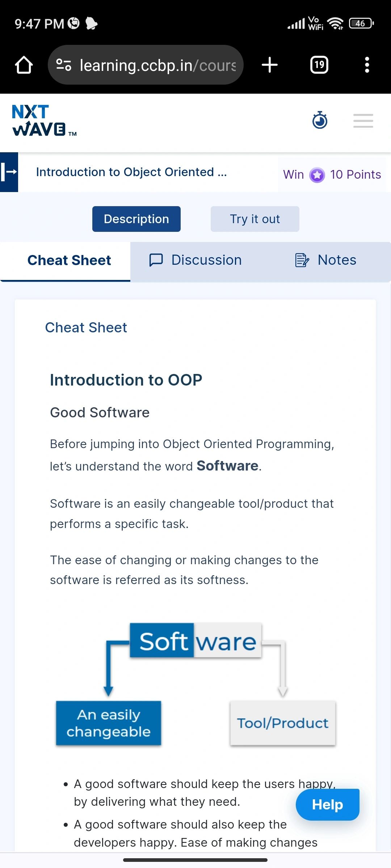Open the tab switcher showing 19
Image resolution: width=391 pixels, height=868 pixels.
pyautogui.click(x=319, y=65)
